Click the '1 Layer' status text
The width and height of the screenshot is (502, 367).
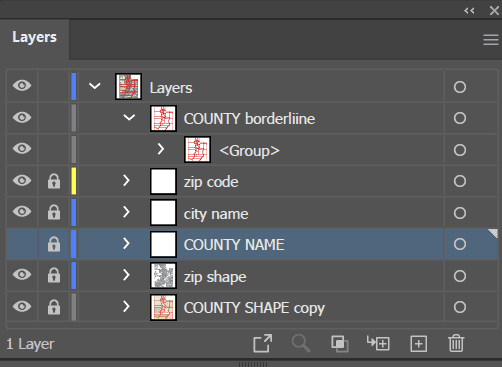tap(30, 344)
